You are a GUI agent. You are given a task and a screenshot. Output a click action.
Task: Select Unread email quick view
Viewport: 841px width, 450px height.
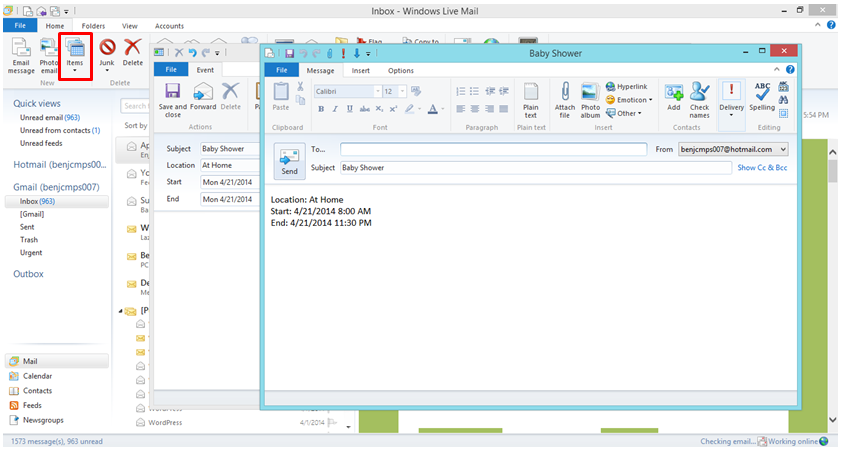[50, 117]
